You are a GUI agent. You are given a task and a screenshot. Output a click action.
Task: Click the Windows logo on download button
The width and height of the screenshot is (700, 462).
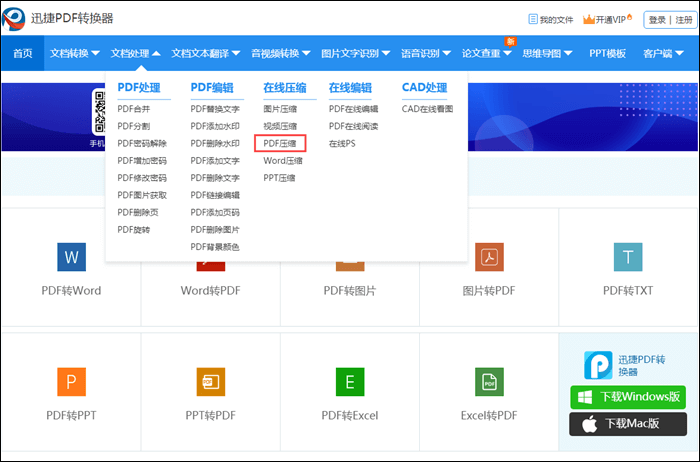585,397
